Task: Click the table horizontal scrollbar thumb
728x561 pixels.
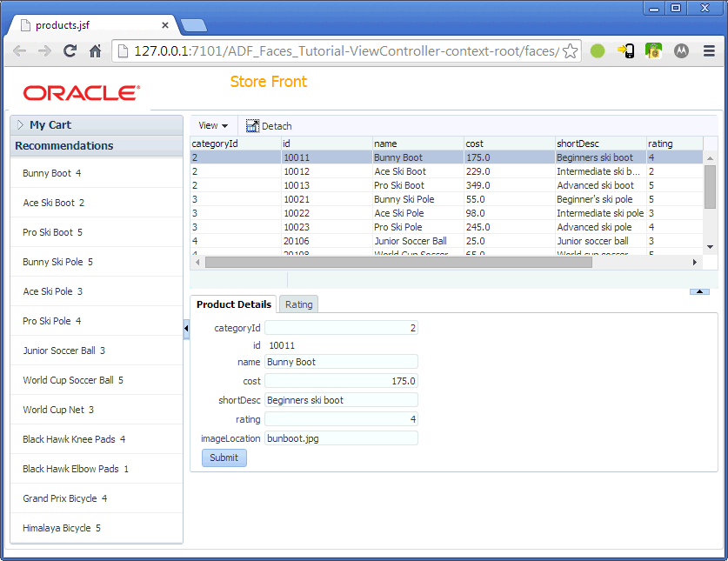Action: coord(399,263)
